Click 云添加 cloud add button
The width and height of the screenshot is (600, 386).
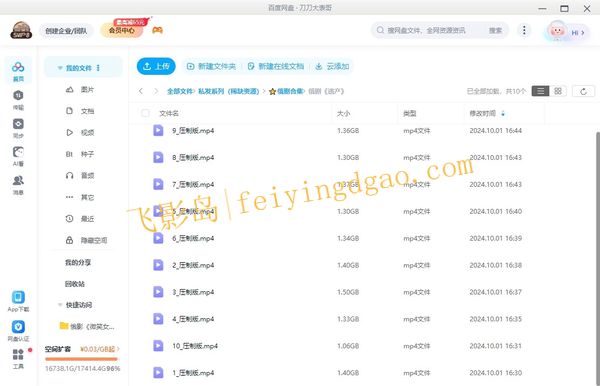point(332,67)
